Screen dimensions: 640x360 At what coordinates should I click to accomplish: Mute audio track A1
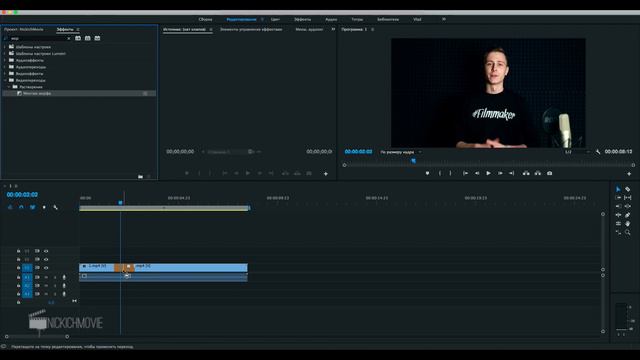pyautogui.click(x=46, y=278)
